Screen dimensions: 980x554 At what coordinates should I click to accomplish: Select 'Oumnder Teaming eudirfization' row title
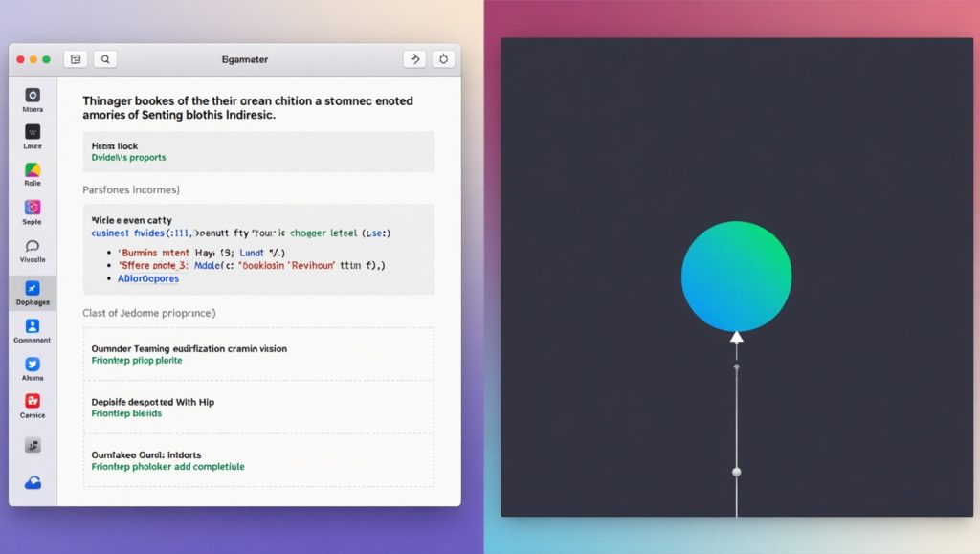(x=189, y=348)
